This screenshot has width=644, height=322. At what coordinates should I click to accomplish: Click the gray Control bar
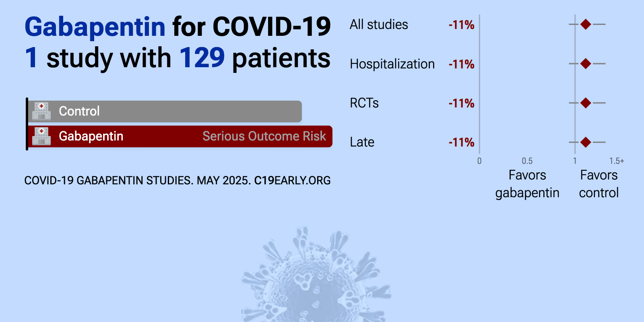click(165, 111)
